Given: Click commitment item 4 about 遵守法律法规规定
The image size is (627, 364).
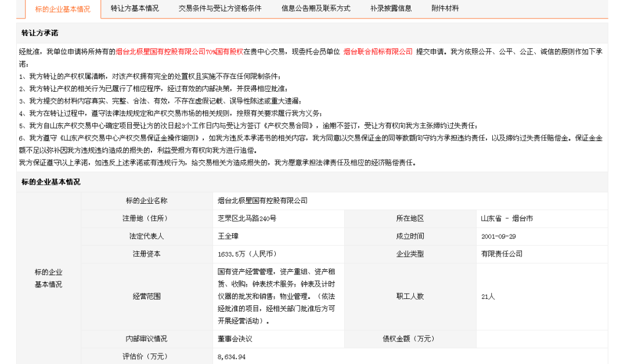Looking at the screenshot, I should [x=171, y=114].
